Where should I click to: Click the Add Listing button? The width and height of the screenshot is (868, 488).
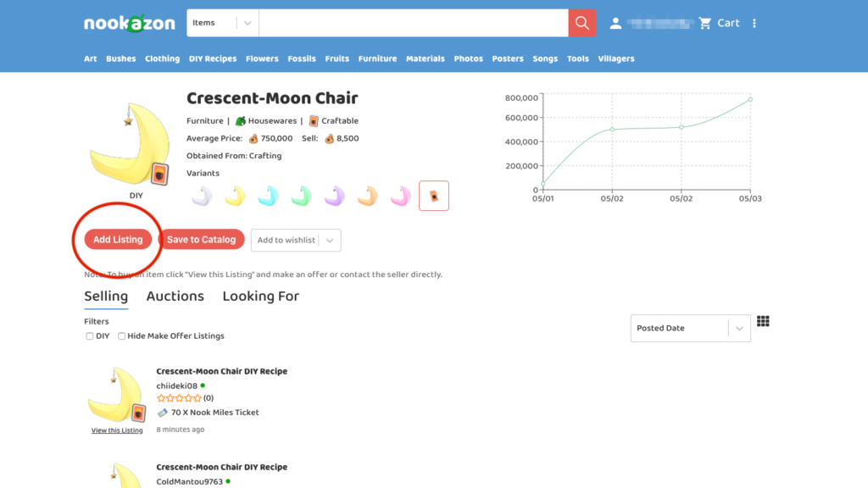[118, 240]
